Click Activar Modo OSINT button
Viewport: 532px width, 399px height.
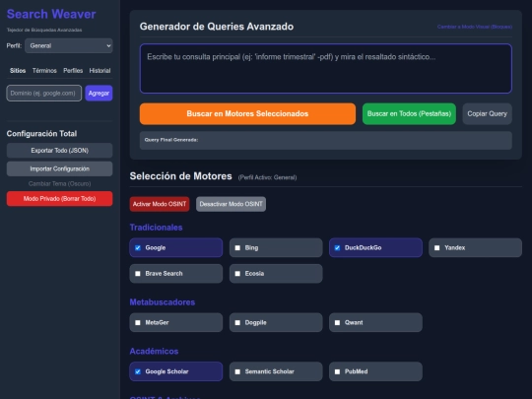tap(160, 204)
